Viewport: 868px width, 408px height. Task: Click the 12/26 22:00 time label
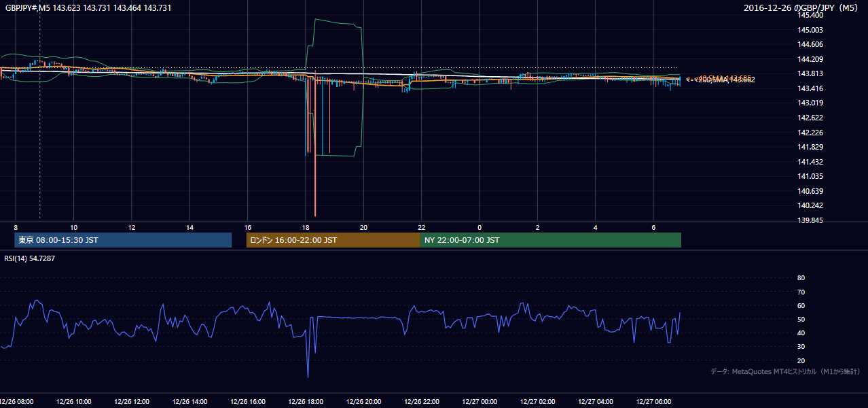pyautogui.click(x=422, y=401)
